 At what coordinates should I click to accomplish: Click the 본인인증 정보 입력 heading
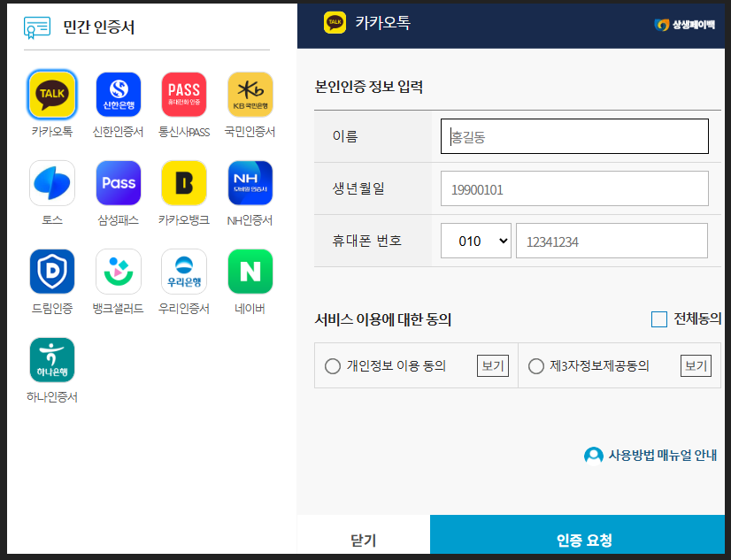point(369,87)
